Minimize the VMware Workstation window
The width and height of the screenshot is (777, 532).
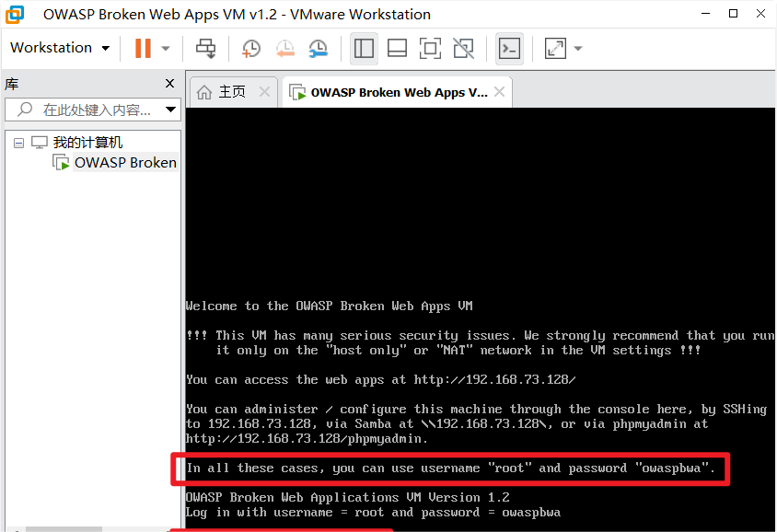(706, 14)
